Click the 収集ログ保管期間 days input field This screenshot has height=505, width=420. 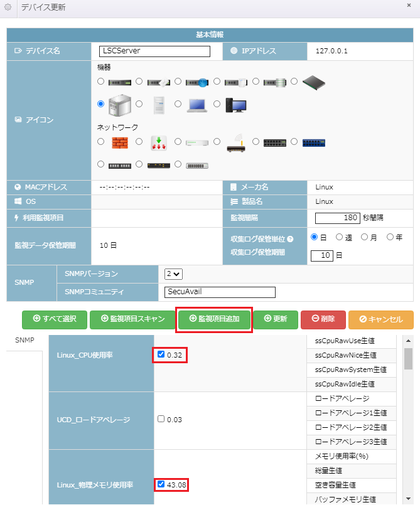point(321,256)
